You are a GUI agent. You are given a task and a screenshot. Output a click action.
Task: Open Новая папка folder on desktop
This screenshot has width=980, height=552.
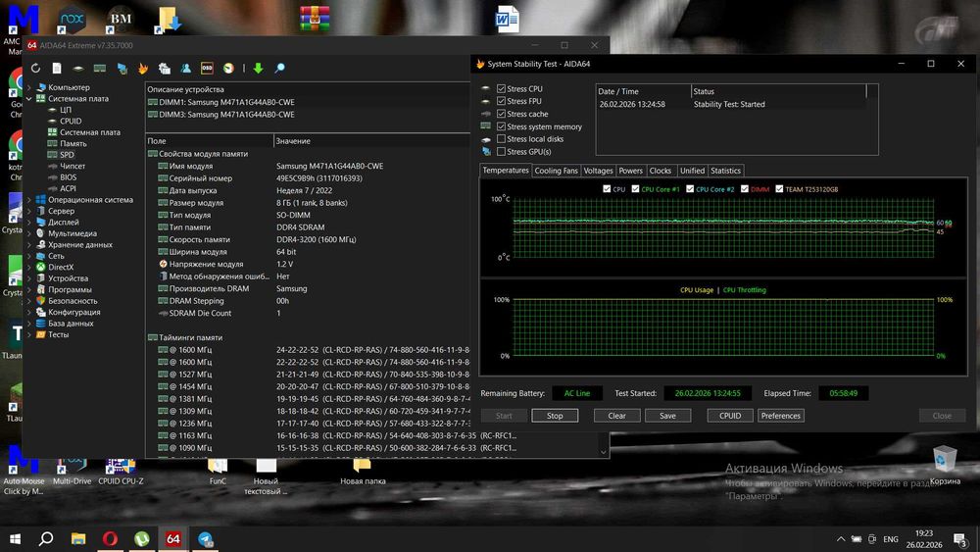[x=363, y=472]
